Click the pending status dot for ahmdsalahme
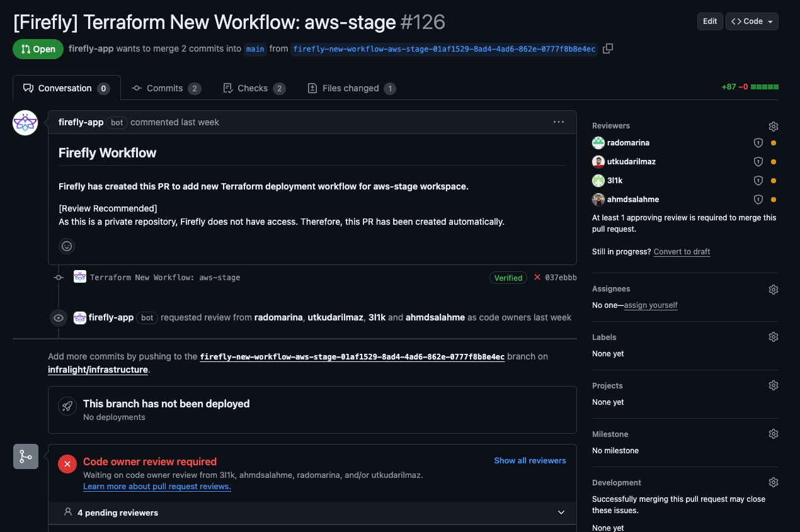Image resolution: width=800 pixels, height=532 pixels. click(x=774, y=200)
